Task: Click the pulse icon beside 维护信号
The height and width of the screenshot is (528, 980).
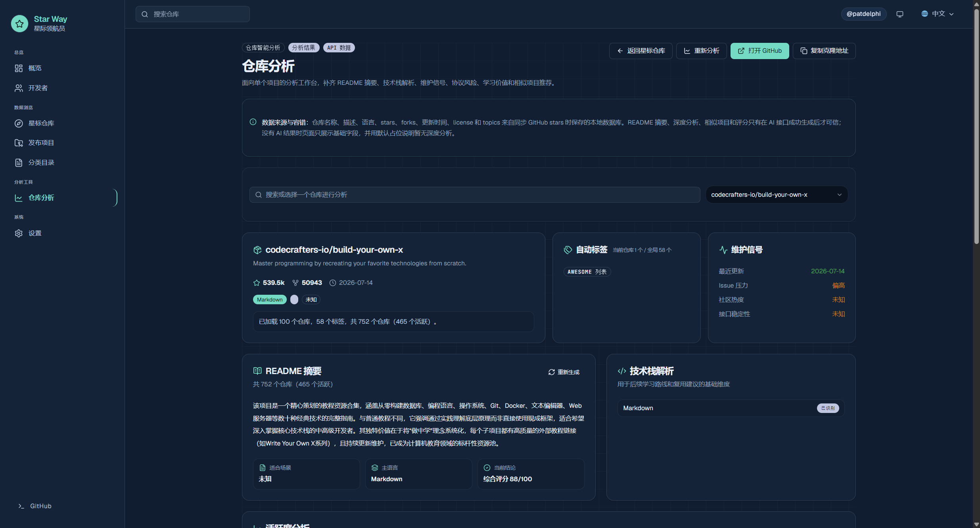Action: point(723,250)
